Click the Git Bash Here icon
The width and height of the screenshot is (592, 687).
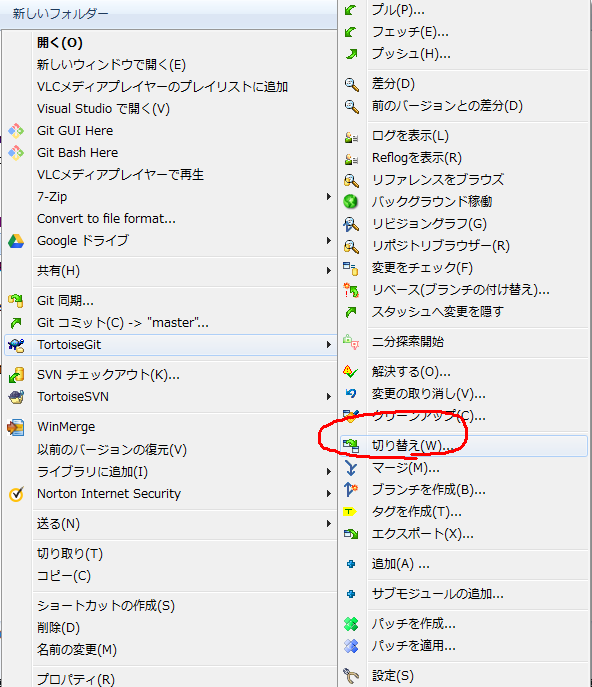(16, 152)
